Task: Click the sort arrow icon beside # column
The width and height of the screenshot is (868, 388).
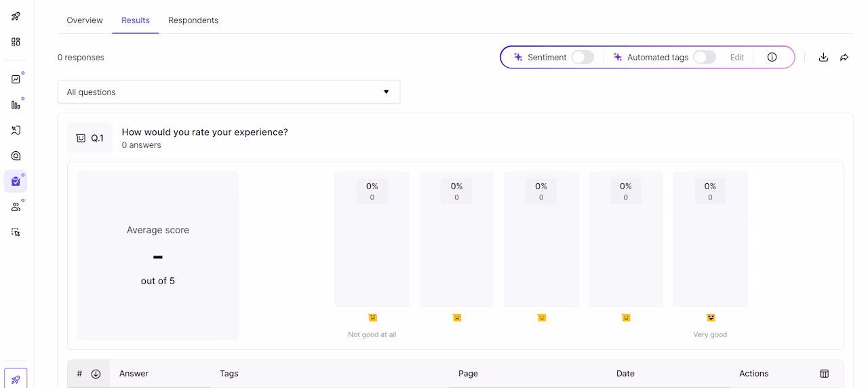Action: (96, 374)
